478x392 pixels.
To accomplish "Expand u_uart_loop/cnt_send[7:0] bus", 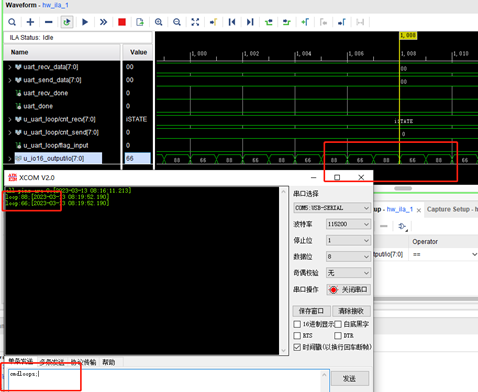I will pyautogui.click(x=10, y=132).
